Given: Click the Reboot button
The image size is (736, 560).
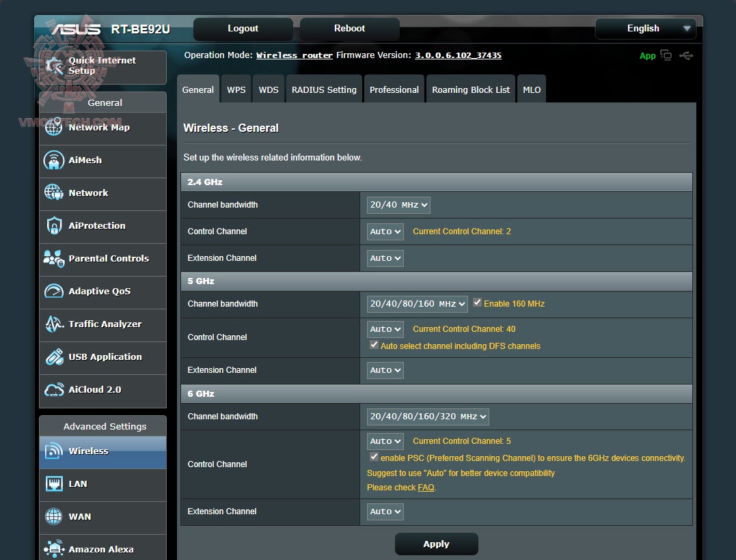Looking at the screenshot, I should [x=349, y=29].
